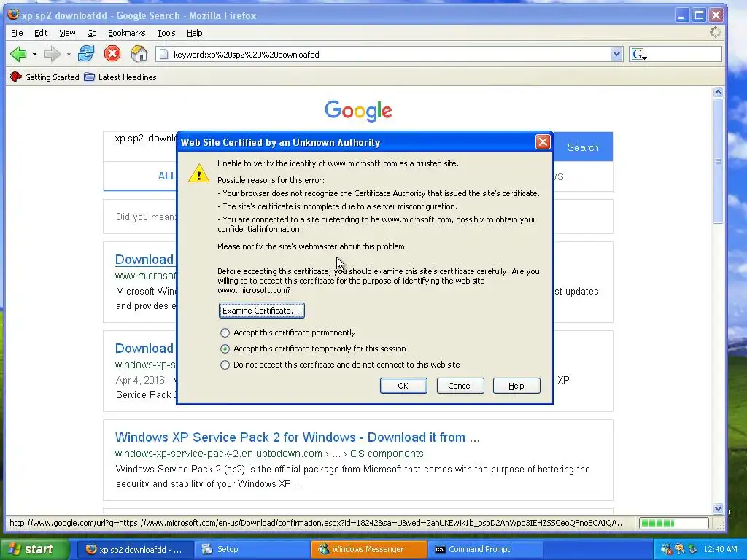Click the Google logo on the page
The height and width of the screenshot is (560, 747).
pyautogui.click(x=357, y=111)
